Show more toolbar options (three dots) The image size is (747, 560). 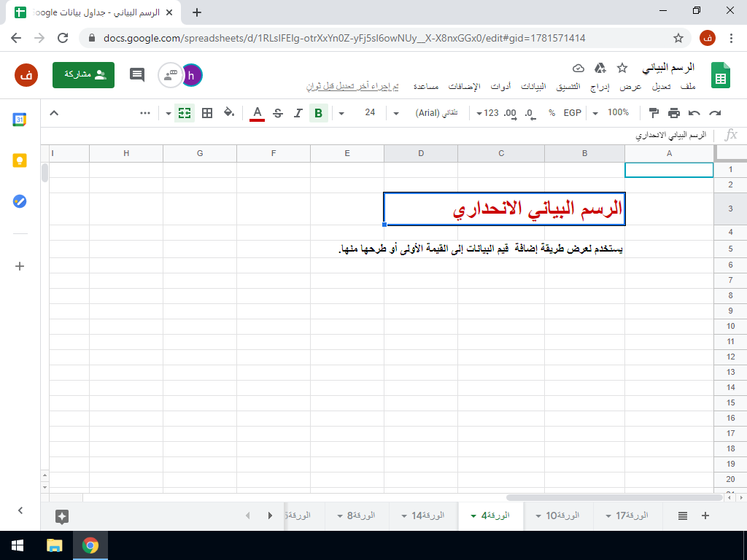click(x=145, y=113)
